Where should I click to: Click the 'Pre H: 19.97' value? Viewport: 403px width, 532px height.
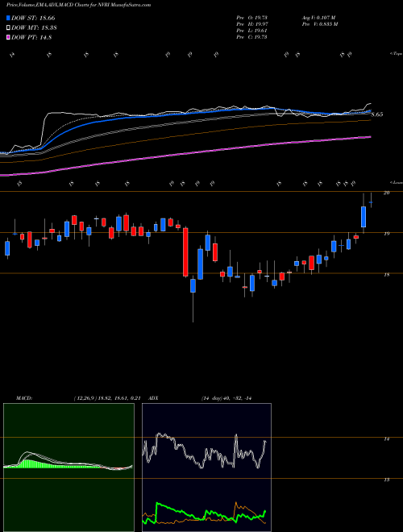point(251,23)
